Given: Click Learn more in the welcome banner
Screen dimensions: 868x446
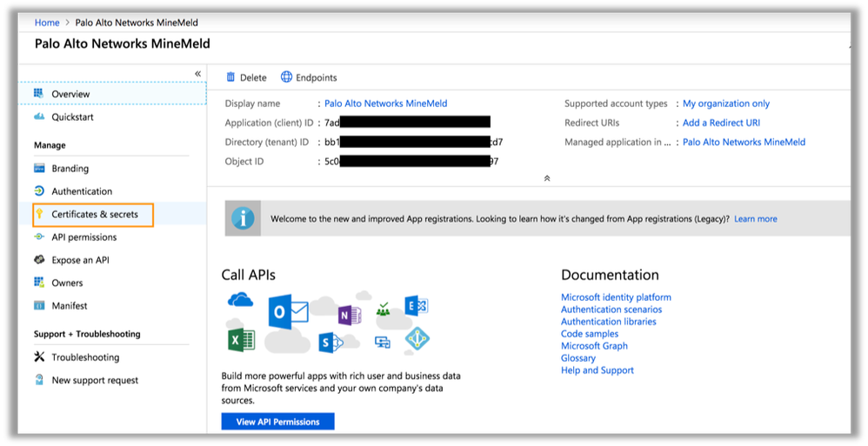Looking at the screenshot, I should coord(755,219).
